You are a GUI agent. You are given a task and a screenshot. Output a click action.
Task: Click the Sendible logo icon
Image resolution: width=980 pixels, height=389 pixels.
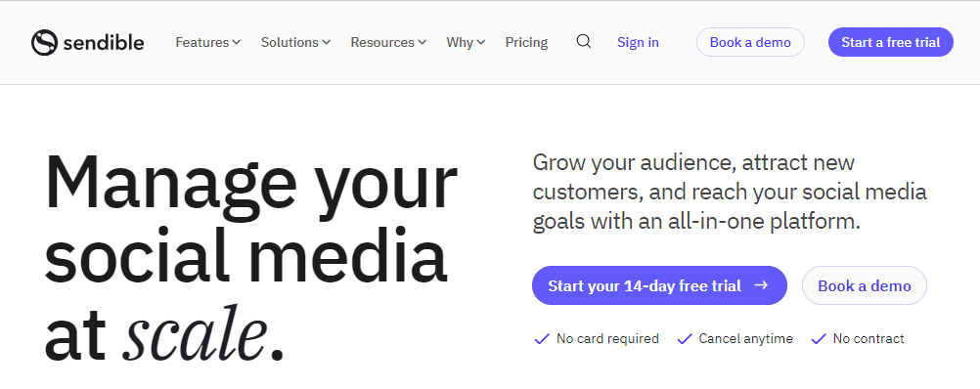pyautogui.click(x=44, y=42)
